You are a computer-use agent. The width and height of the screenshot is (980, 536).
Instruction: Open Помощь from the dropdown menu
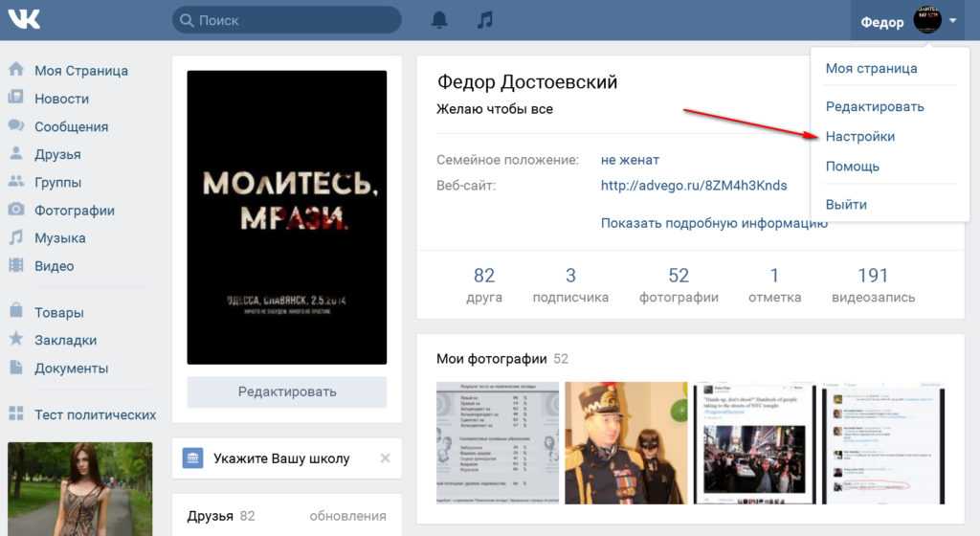(x=852, y=167)
